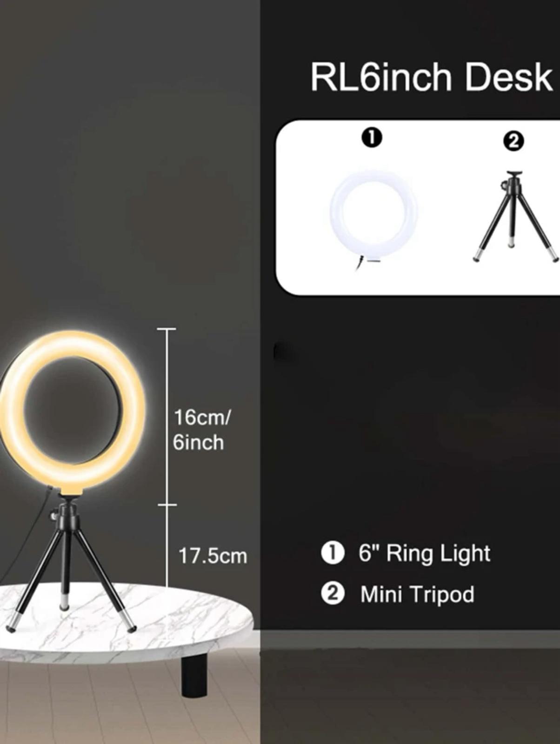The width and height of the screenshot is (560, 744).
Task: Click the Mini Tripod label
Action: point(417,594)
